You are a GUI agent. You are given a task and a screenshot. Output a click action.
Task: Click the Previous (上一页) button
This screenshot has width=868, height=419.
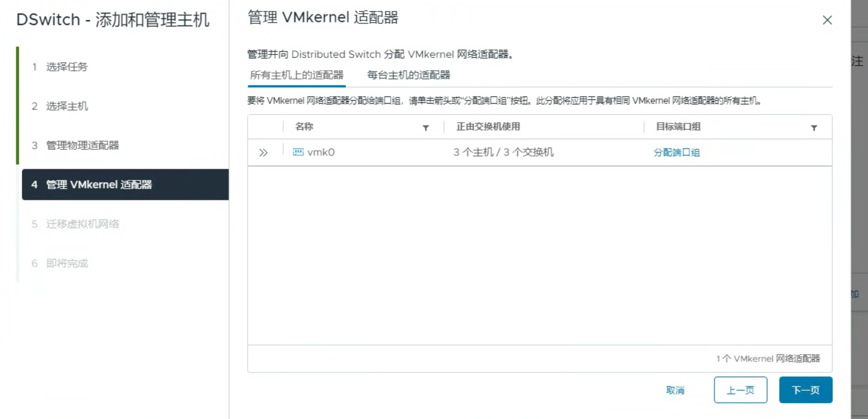[x=741, y=390]
